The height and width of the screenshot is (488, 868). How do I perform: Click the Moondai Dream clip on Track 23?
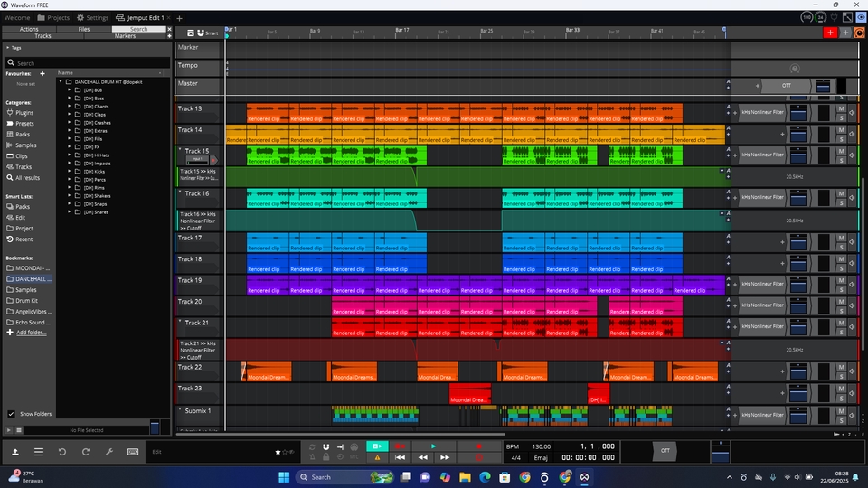pos(469,393)
